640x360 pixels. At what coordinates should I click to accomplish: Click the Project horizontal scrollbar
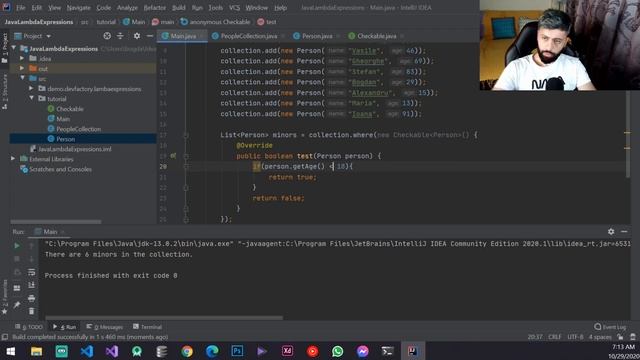click(56, 222)
